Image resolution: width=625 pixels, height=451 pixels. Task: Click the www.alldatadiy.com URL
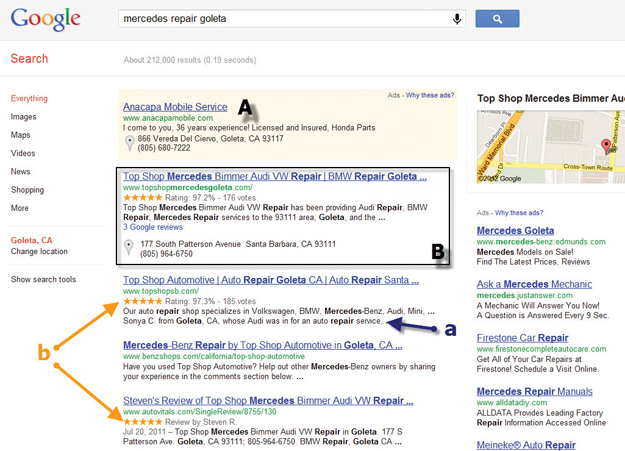(x=512, y=403)
